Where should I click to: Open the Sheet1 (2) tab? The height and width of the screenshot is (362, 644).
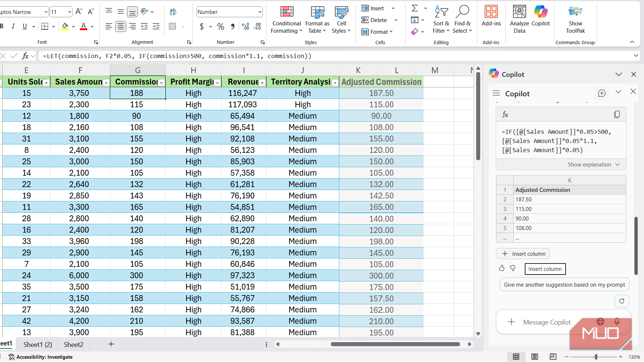click(38, 345)
